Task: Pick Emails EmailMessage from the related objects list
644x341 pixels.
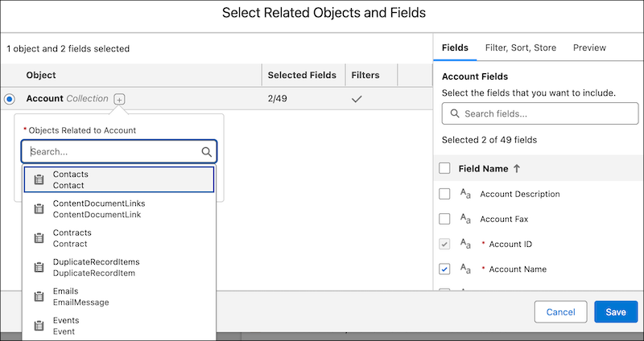Action: [119, 296]
